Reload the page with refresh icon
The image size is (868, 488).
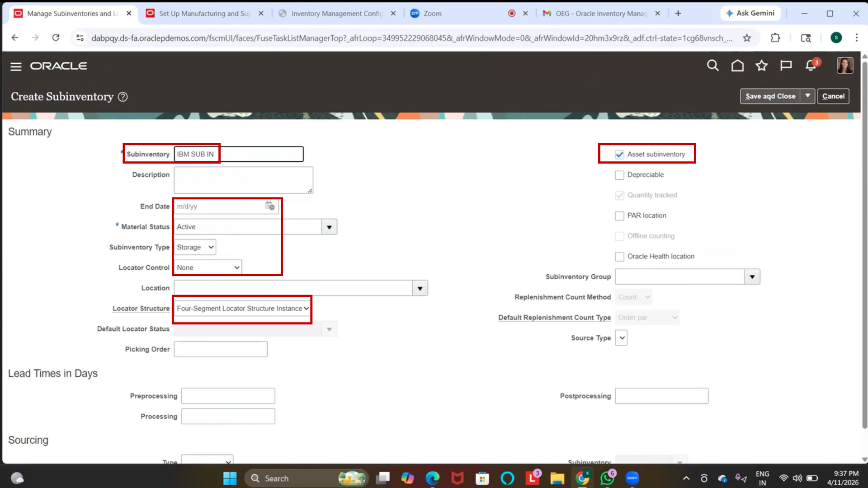(x=56, y=38)
